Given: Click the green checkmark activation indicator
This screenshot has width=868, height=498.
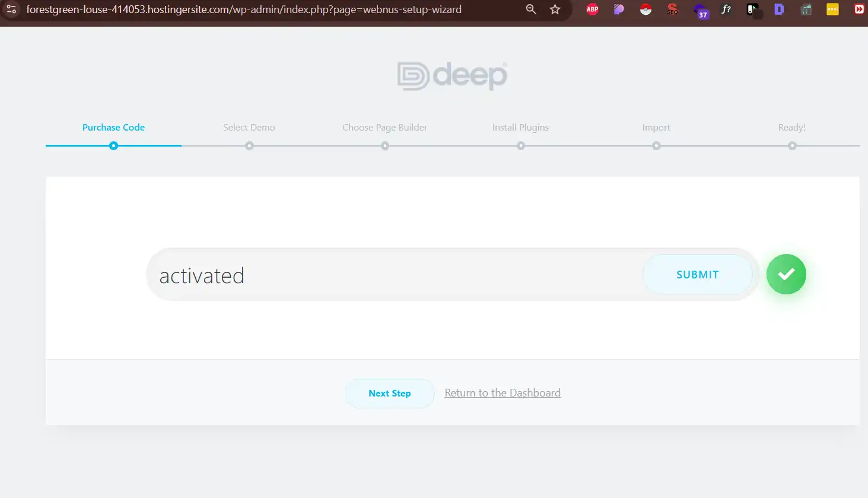Looking at the screenshot, I should pyautogui.click(x=786, y=274).
